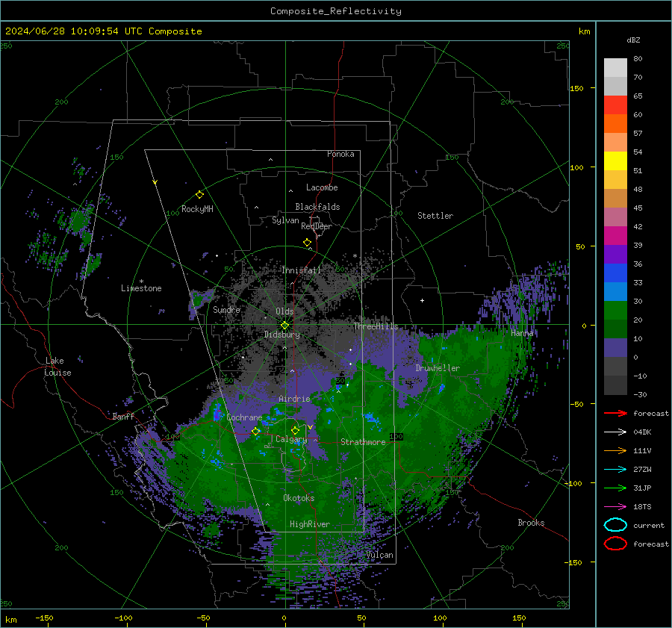Click the HighRiver city label
Viewport: 672px width, 628px height.
pos(310,524)
